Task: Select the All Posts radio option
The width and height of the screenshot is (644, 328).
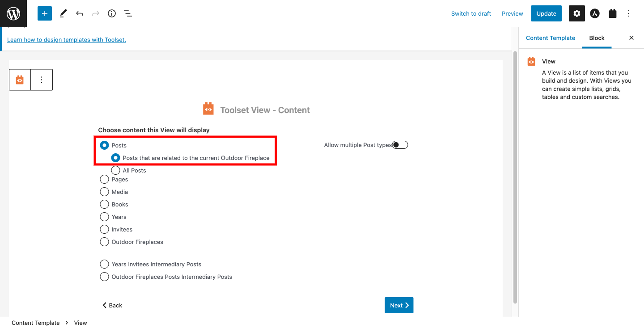Action: pyautogui.click(x=115, y=170)
